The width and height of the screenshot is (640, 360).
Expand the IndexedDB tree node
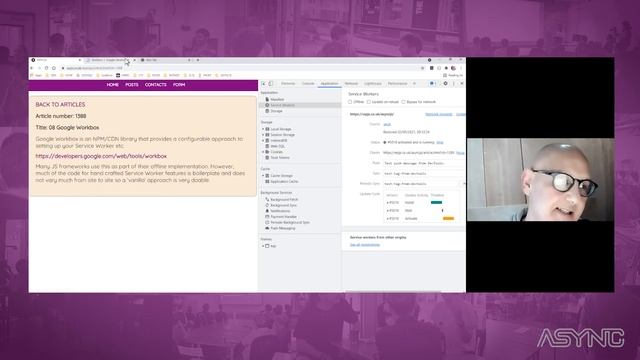click(x=263, y=140)
